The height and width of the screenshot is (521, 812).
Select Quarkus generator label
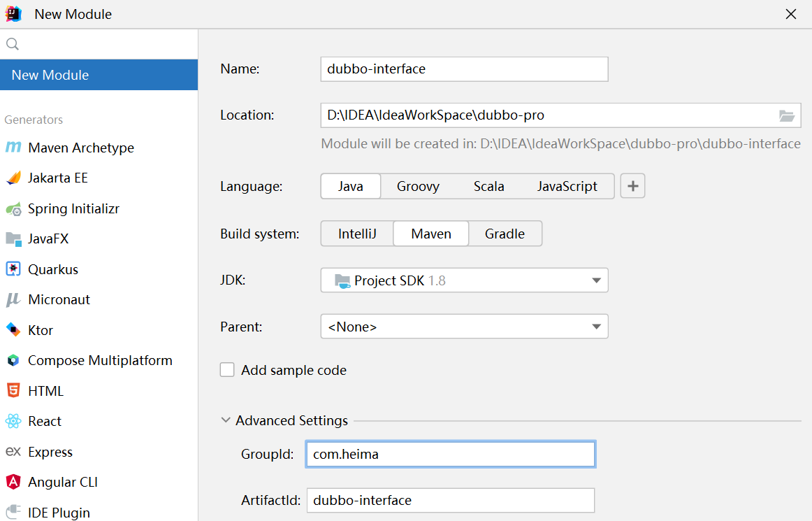click(53, 269)
